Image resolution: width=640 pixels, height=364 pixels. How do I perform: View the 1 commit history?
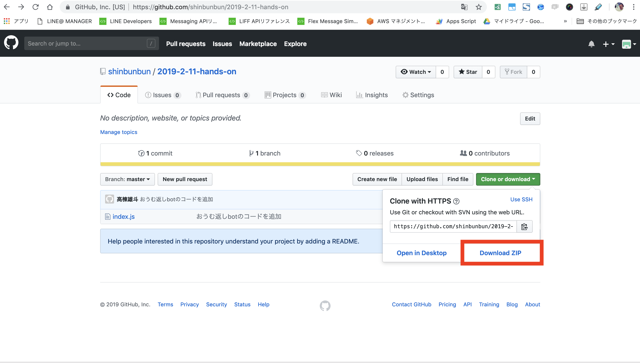[155, 153]
